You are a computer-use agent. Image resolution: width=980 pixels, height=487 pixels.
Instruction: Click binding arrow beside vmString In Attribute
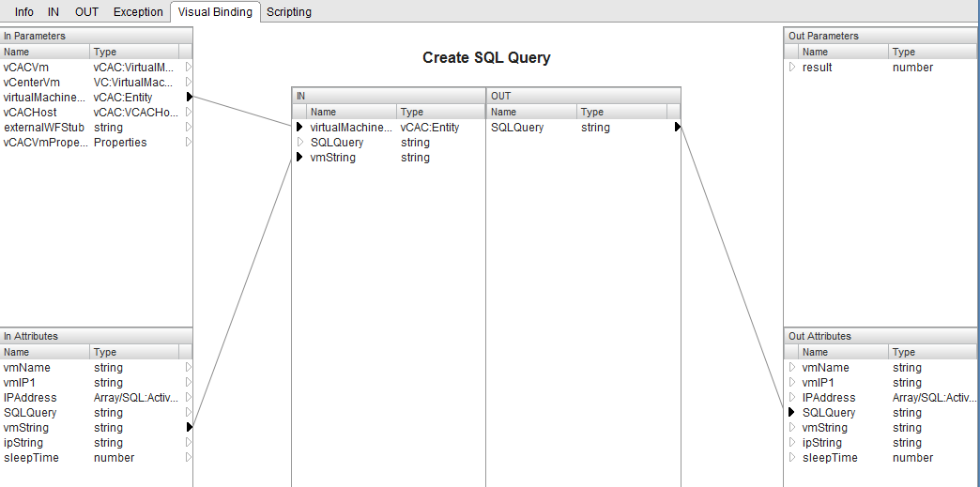(x=189, y=428)
